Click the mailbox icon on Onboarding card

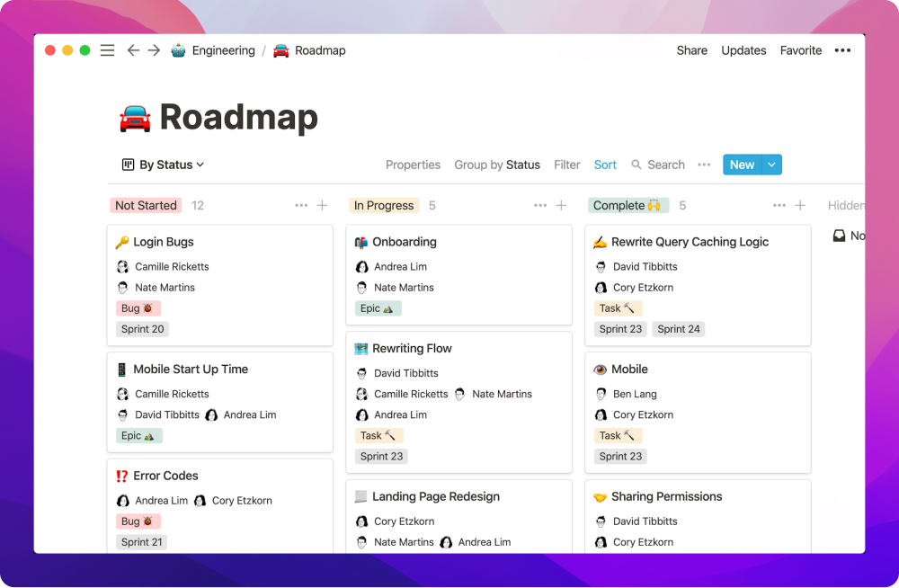361,242
